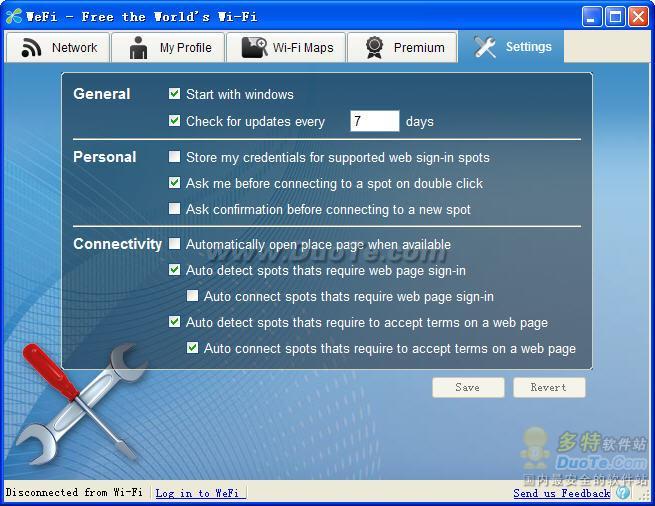Go to the Premium tab
Viewport: 655px width, 506px height.
point(402,47)
